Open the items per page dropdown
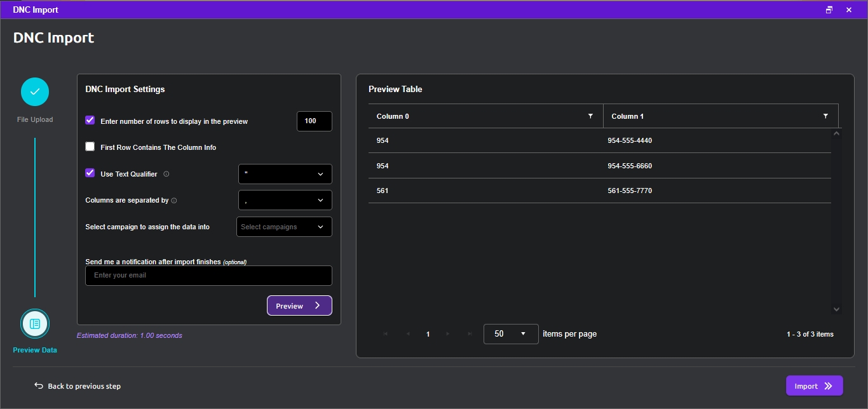Image resolution: width=868 pixels, height=409 pixels. [x=511, y=334]
